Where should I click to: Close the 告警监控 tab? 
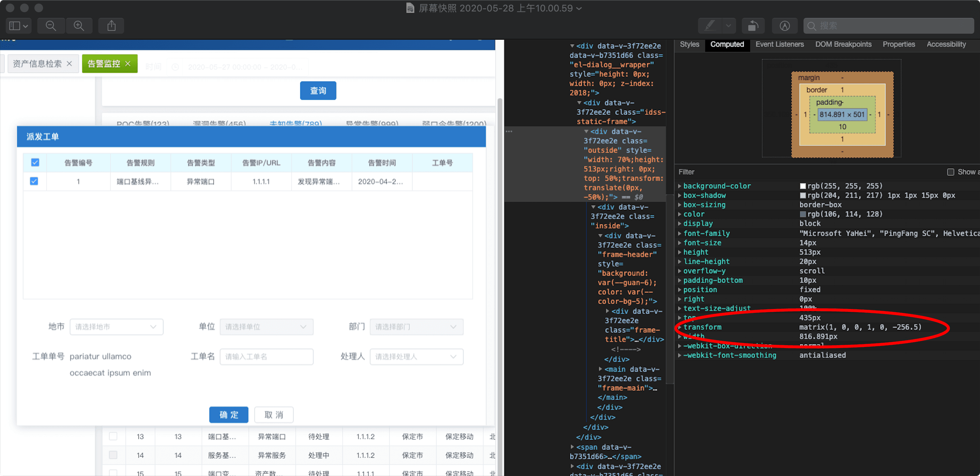point(128,63)
